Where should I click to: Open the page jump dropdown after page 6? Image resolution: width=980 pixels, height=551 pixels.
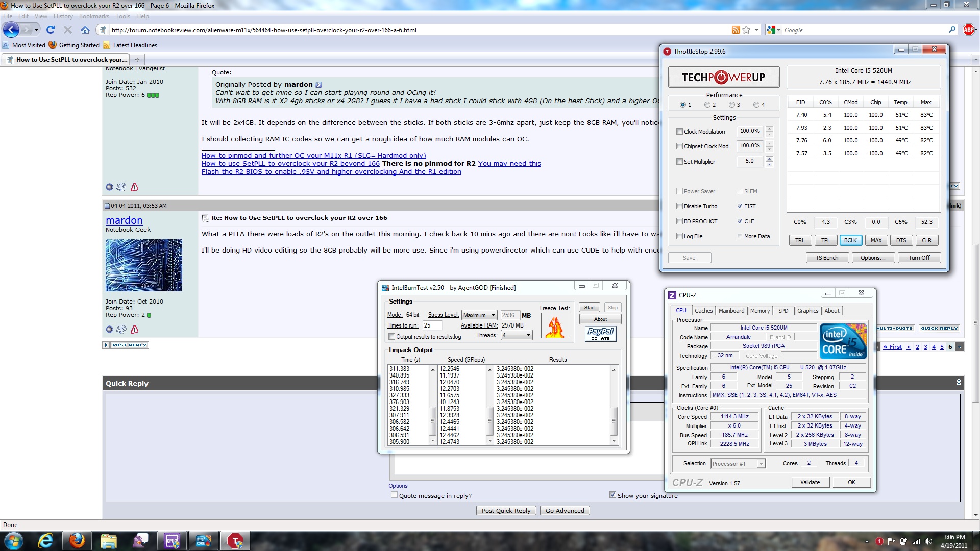point(959,347)
